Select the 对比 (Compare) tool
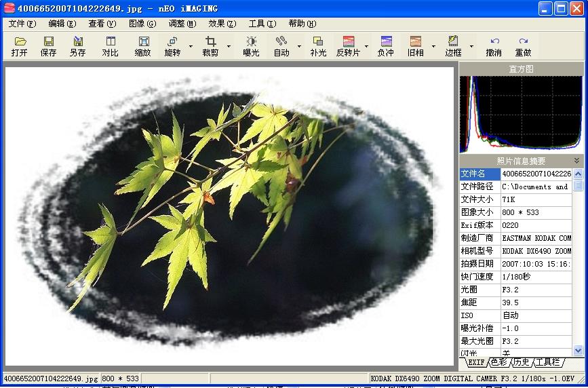This screenshot has height=388, width=588. (110, 46)
